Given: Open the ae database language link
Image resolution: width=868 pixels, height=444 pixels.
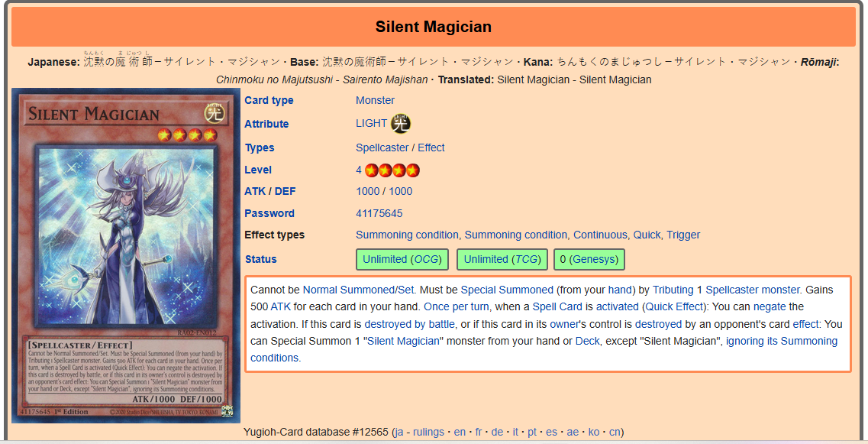Looking at the screenshot, I should click(x=573, y=432).
